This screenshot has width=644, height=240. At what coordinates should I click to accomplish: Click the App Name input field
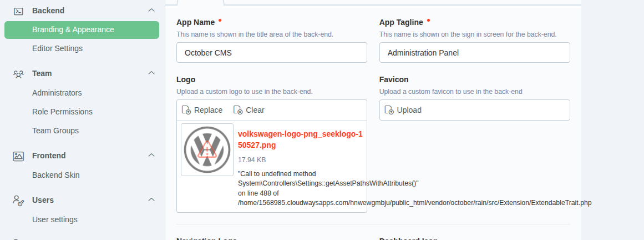click(x=271, y=53)
